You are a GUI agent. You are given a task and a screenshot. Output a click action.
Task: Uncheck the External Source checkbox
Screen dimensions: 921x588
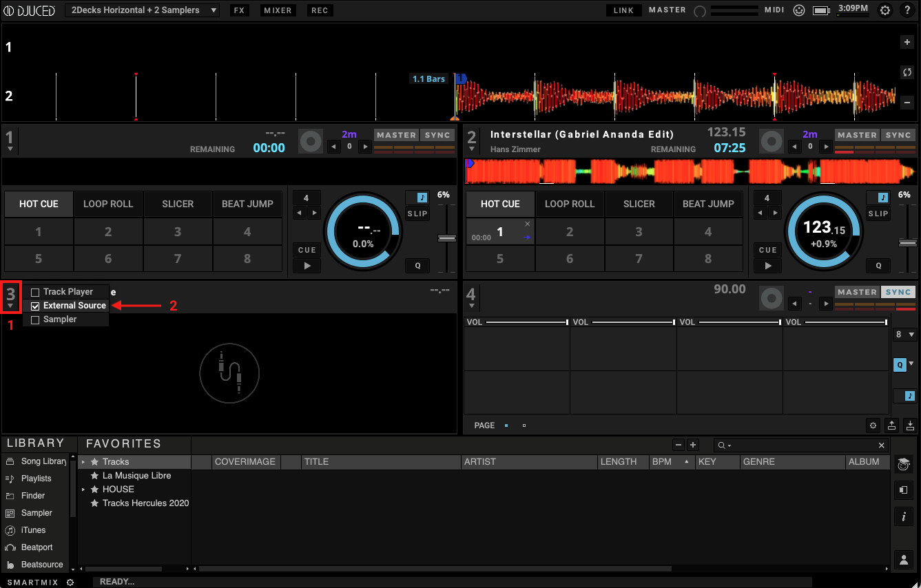[35, 306]
